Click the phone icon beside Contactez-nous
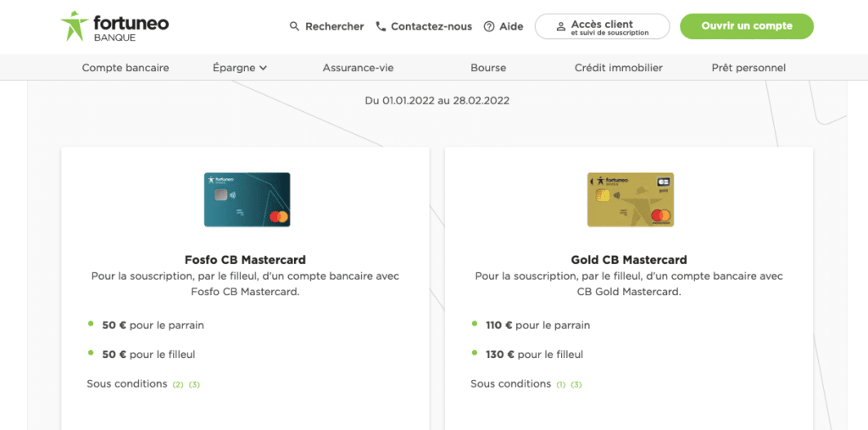The height and width of the screenshot is (430, 868). pyautogui.click(x=381, y=26)
